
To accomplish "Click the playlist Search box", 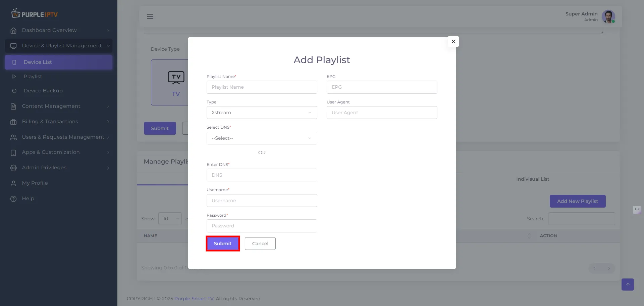I will [582, 219].
